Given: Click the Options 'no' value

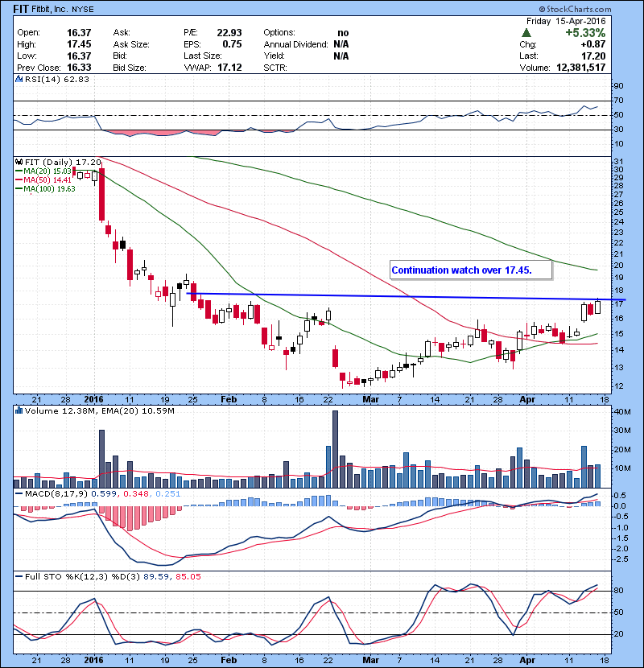Looking at the screenshot, I should pyautogui.click(x=343, y=33).
